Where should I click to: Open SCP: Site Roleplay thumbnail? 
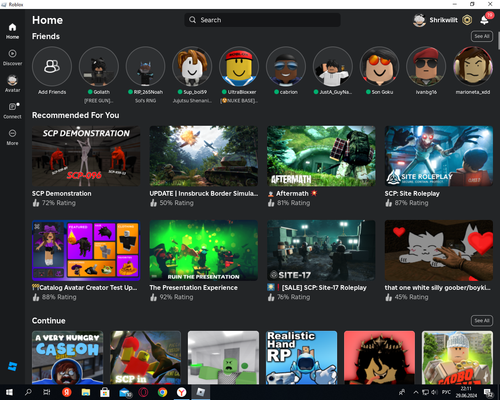point(439,156)
